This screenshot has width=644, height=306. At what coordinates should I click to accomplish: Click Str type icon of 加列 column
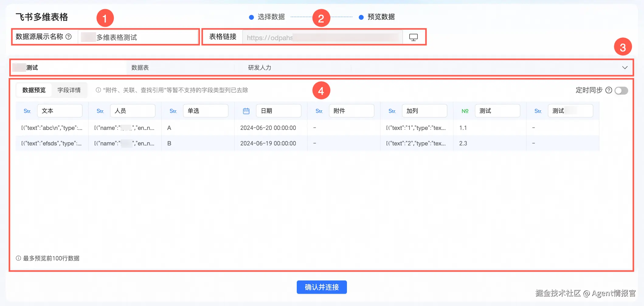[392, 111]
